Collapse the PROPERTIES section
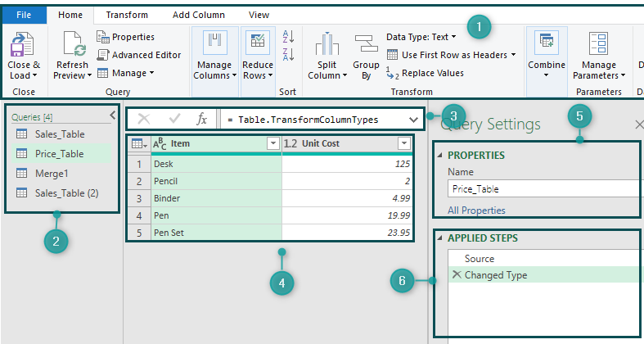 click(x=440, y=156)
